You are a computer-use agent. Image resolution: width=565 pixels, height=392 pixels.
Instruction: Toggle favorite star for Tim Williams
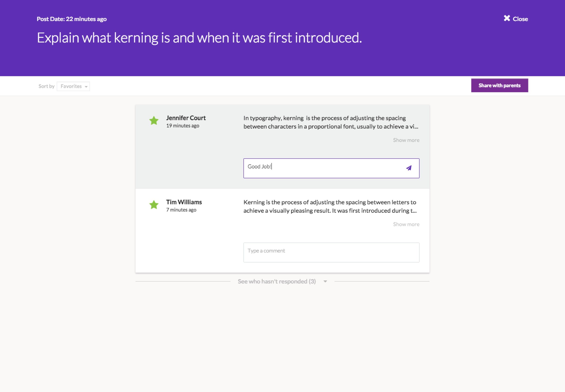tap(154, 205)
